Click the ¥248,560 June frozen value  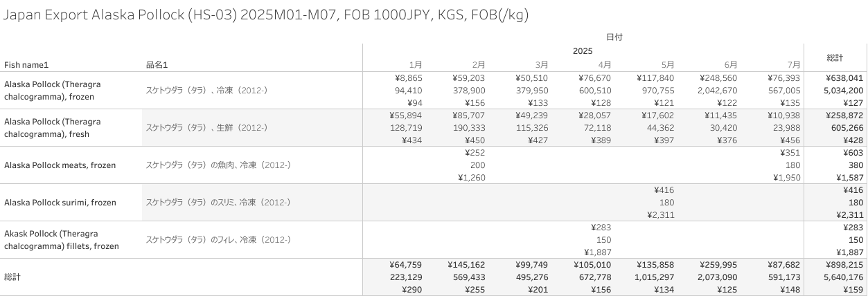coord(718,78)
